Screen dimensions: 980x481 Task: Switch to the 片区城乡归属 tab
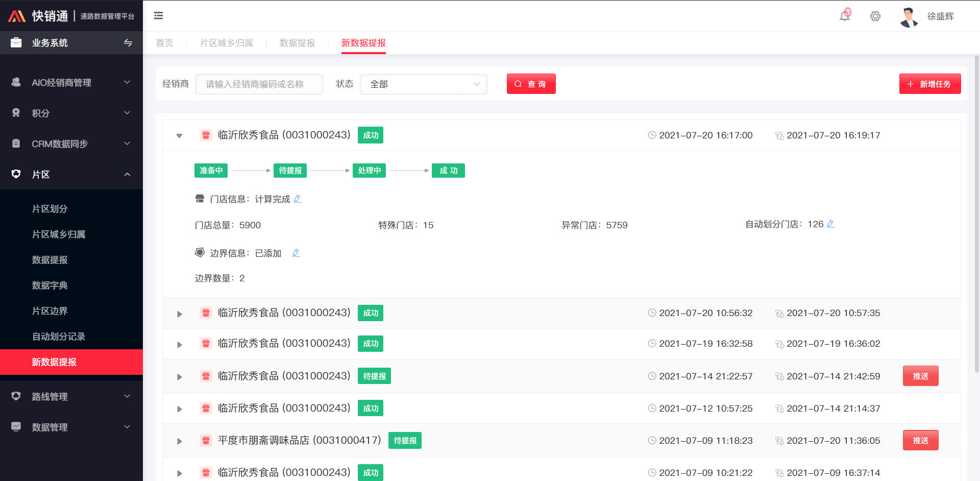(227, 43)
